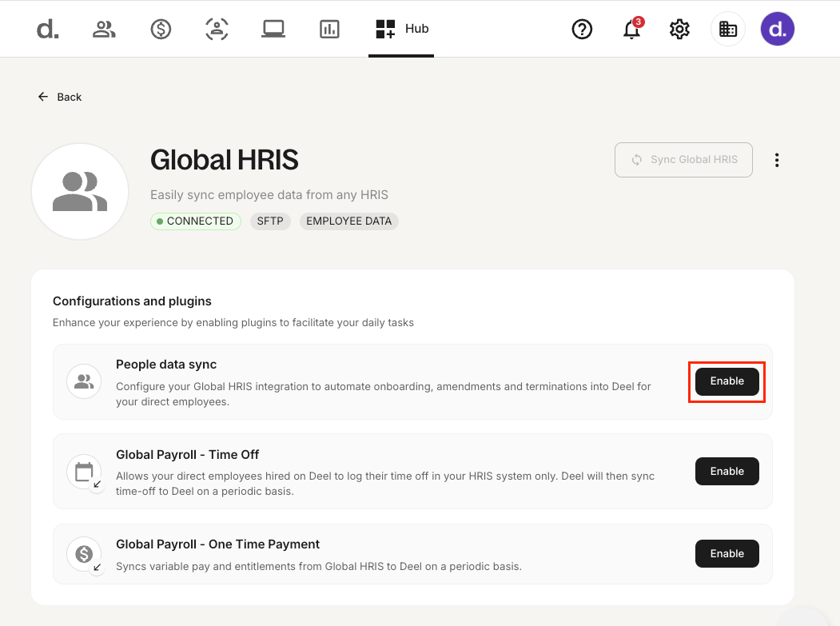Click the People data sync row icon
The height and width of the screenshot is (626, 840).
pyautogui.click(x=84, y=381)
